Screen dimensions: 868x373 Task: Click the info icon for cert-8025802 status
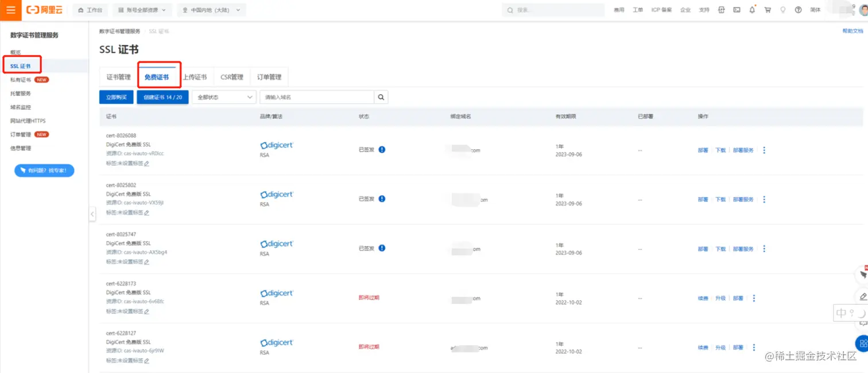pos(382,199)
